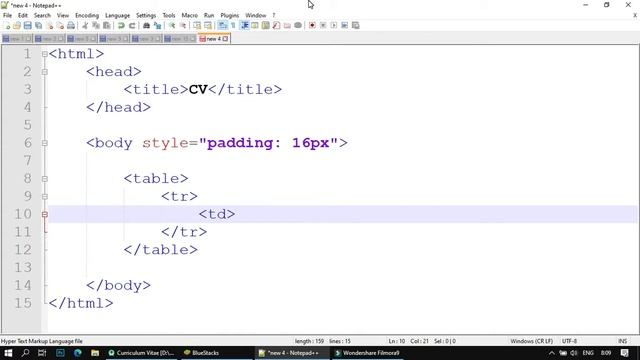Open the Window menu

coord(256,16)
